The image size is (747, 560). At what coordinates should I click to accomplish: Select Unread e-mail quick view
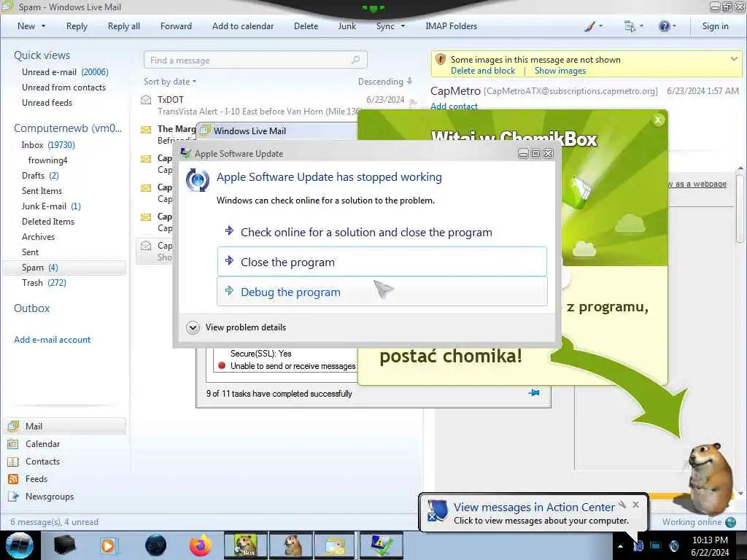coord(65,72)
